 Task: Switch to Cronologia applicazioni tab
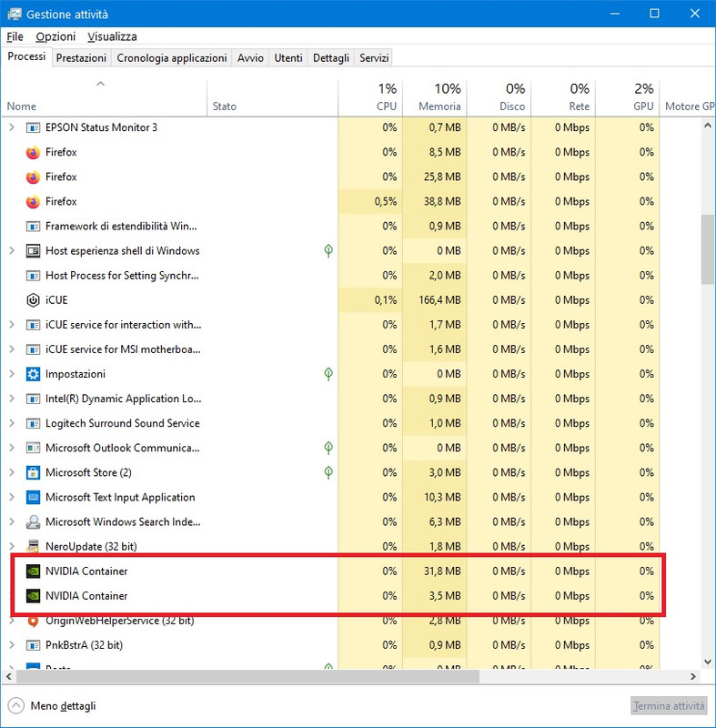click(x=172, y=58)
